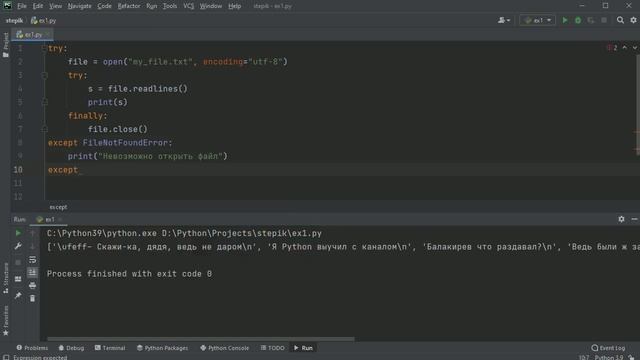Open the VCS menu
Image resolution: width=640 pixels, height=360 pixels.
click(188, 6)
